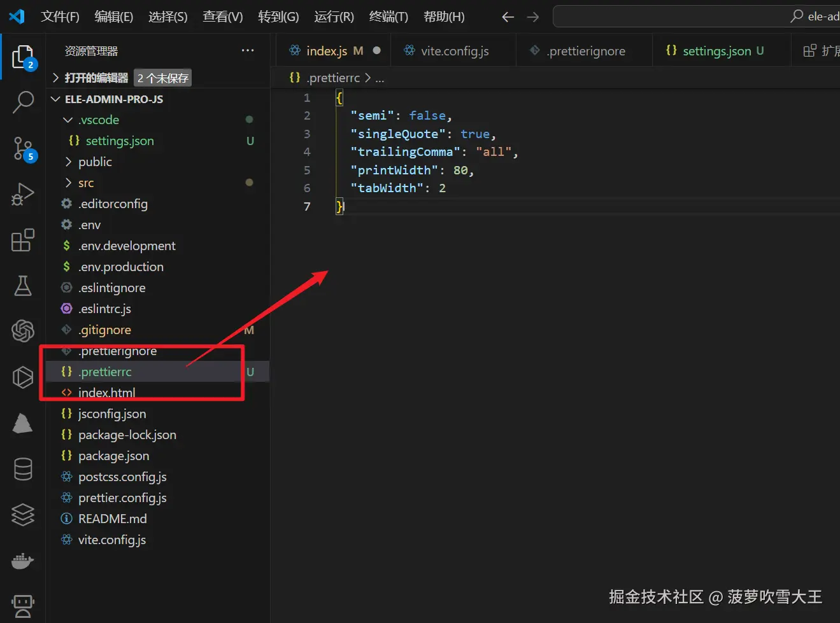This screenshot has height=623, width=840.
Task: Switch to the vite.config.js editor tab
Action: pyautogui.click(x=452, y=51)
